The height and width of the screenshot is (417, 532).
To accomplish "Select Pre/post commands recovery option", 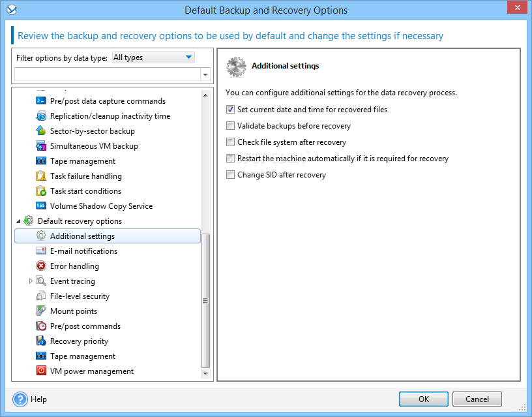I will pyautogui.click(x=85, y=326).
